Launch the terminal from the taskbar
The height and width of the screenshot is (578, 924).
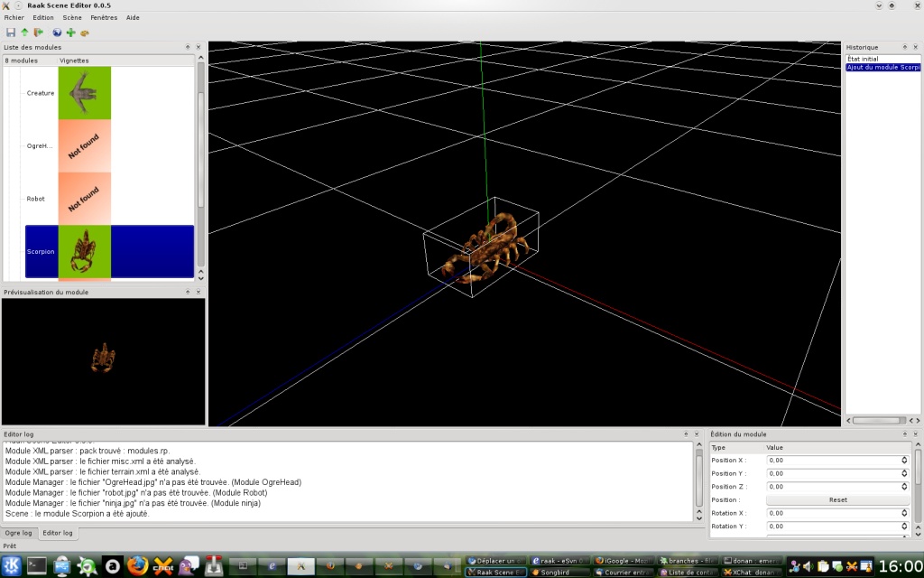pos(36,566)
